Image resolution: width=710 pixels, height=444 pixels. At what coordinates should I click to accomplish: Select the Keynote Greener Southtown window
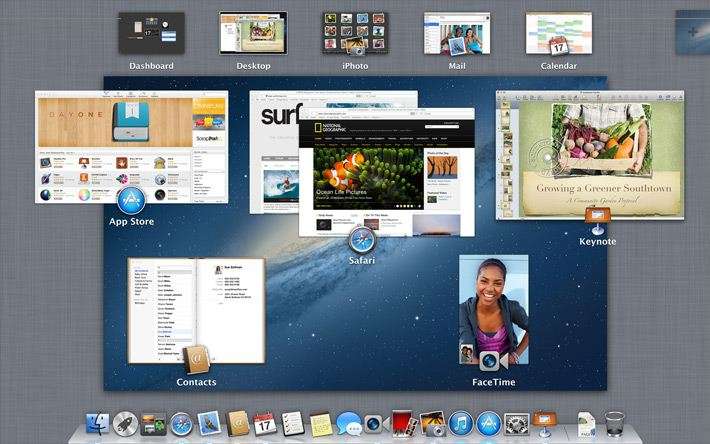[x=590, y=155]
